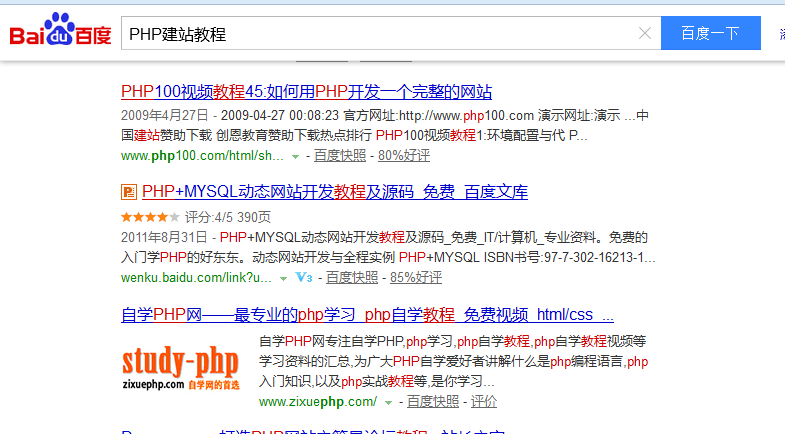Open 百度快照 for the php100 result

[340, 156]
